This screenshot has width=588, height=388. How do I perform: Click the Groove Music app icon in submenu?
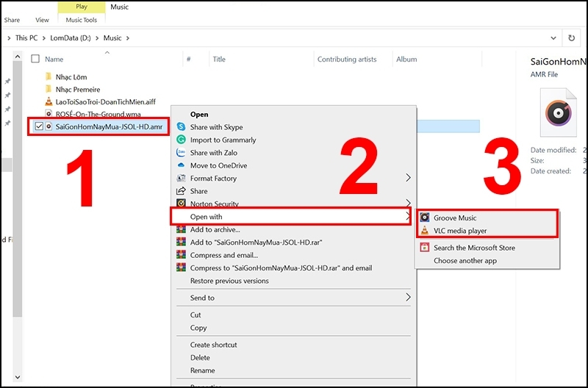point(425,218)
